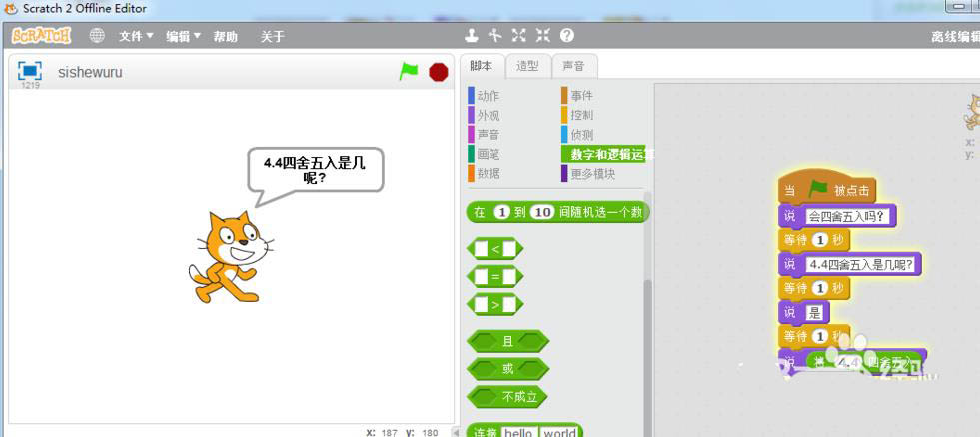The width and height of the screenshot is (980, 437).
Task: Switch stage to full screen mode
Action: 29,71
